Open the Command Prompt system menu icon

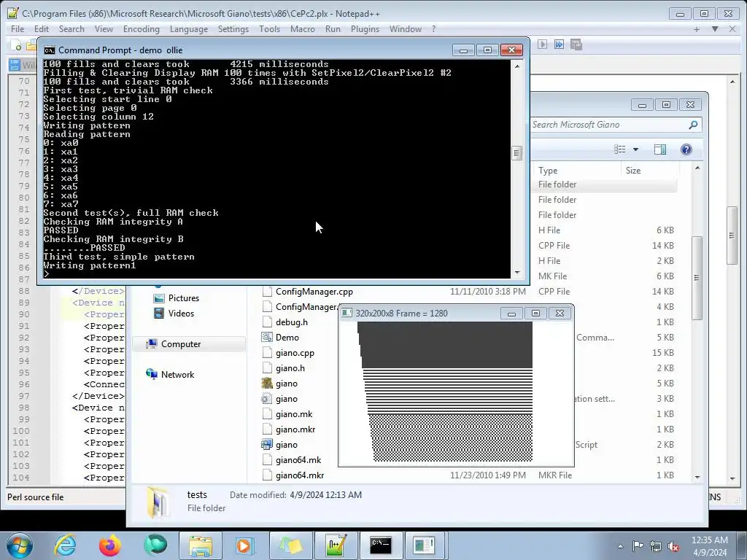pos(49,50)
